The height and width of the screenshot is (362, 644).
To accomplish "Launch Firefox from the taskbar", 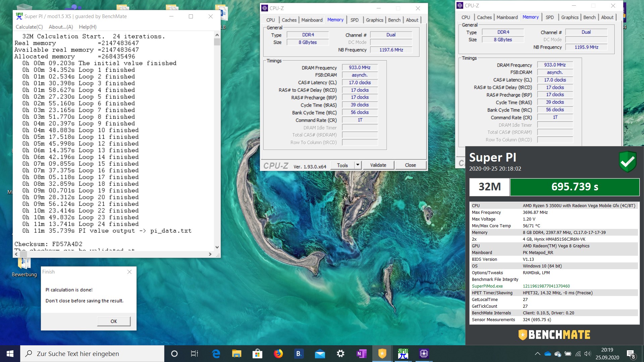I will click(x=278, y=354).
